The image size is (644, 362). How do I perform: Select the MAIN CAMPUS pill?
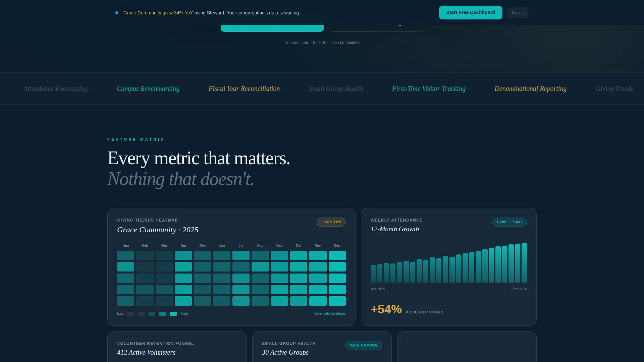tap(363, 345)
